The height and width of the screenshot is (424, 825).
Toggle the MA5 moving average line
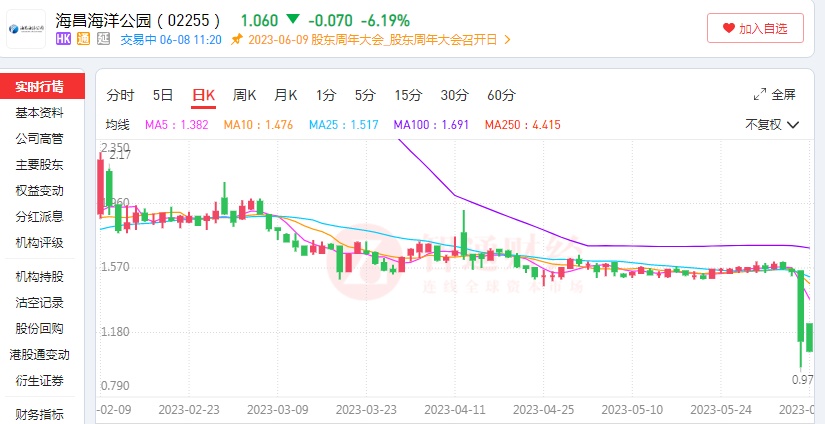pyautogui.click(x=177, y=125)
